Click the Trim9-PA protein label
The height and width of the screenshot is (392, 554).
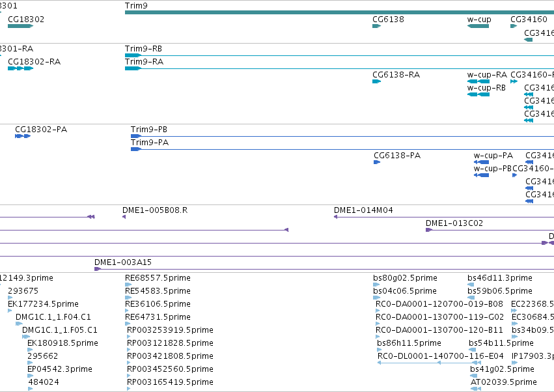[x=150, y=143]
